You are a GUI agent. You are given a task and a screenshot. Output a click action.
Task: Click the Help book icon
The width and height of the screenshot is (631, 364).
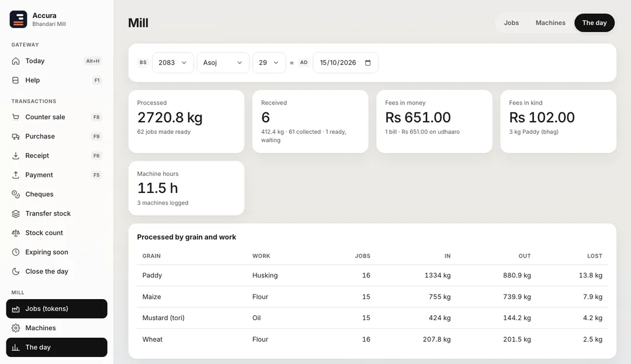click(16, 81)
